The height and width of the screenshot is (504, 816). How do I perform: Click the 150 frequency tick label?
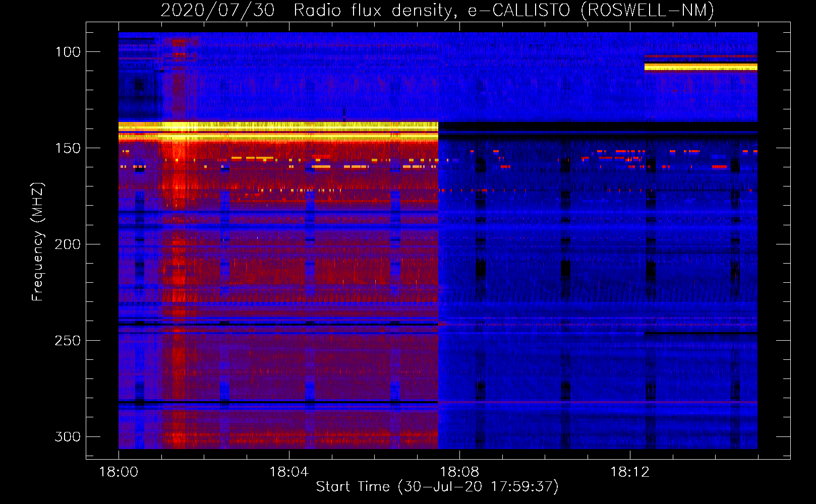(68, 148)
